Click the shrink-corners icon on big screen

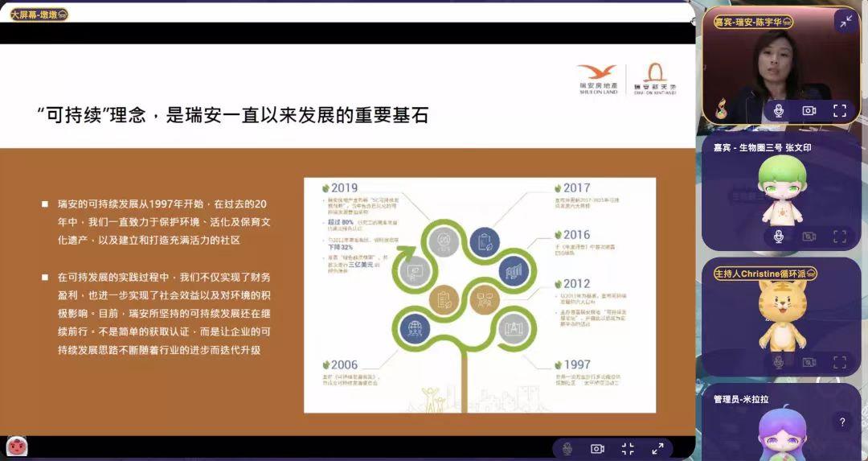(x=628, y=448)
